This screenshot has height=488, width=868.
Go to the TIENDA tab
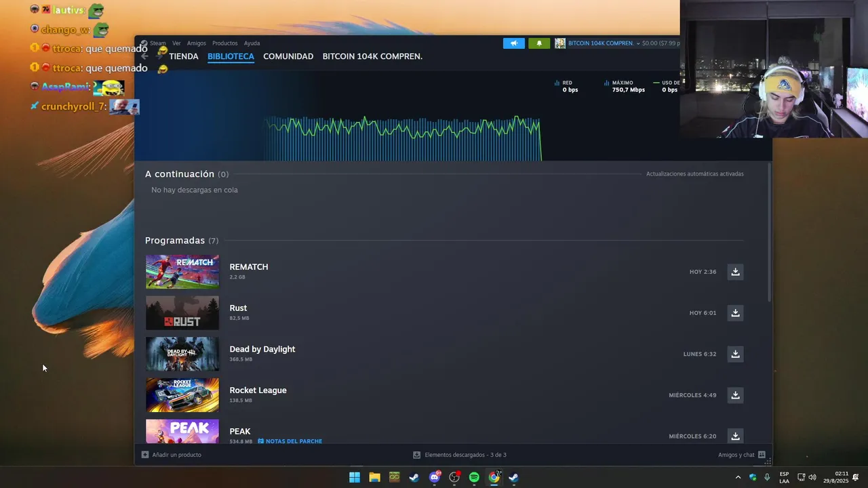pos(184,56)
